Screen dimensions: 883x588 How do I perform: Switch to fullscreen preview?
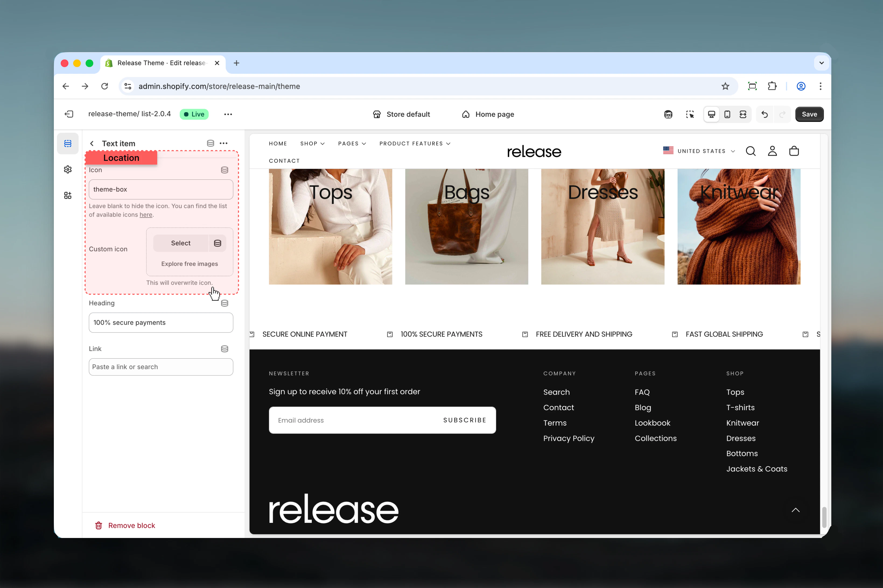(743, 114)
